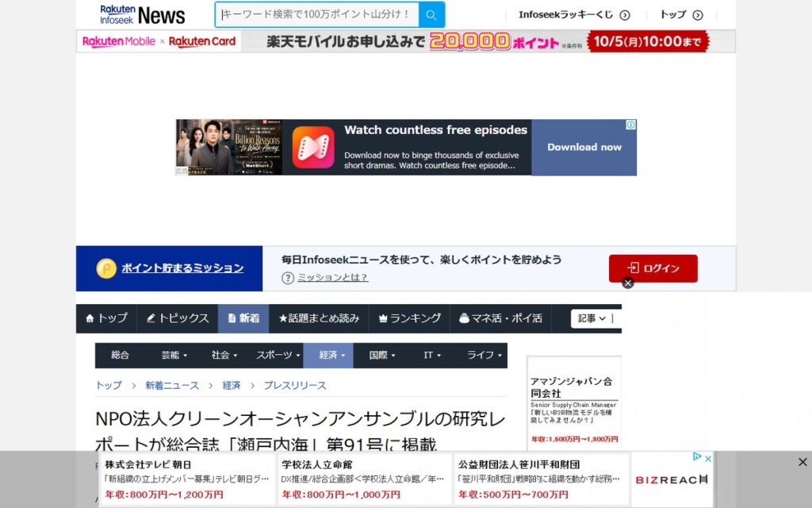Viewport: 812px width, 508px height.
Task: Open Infoseekラッキーくじ link
Action: coord(565,14)
